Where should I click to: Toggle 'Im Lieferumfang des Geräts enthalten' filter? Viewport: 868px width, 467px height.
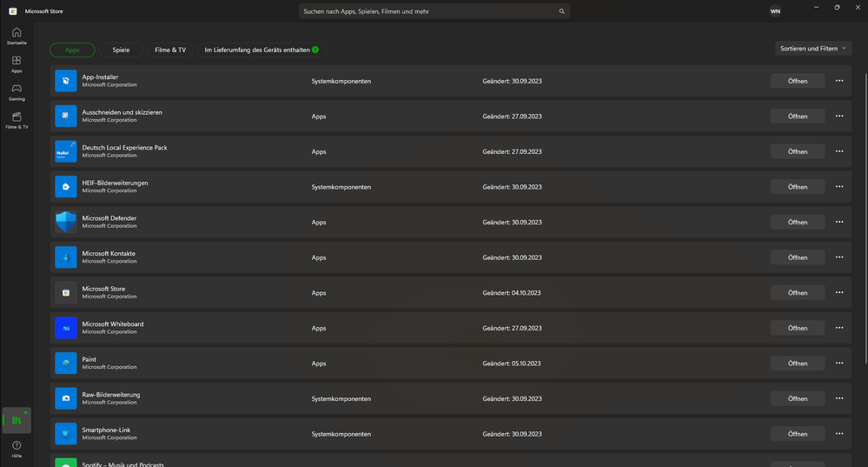pyautogui.click(x=261, y=50)
